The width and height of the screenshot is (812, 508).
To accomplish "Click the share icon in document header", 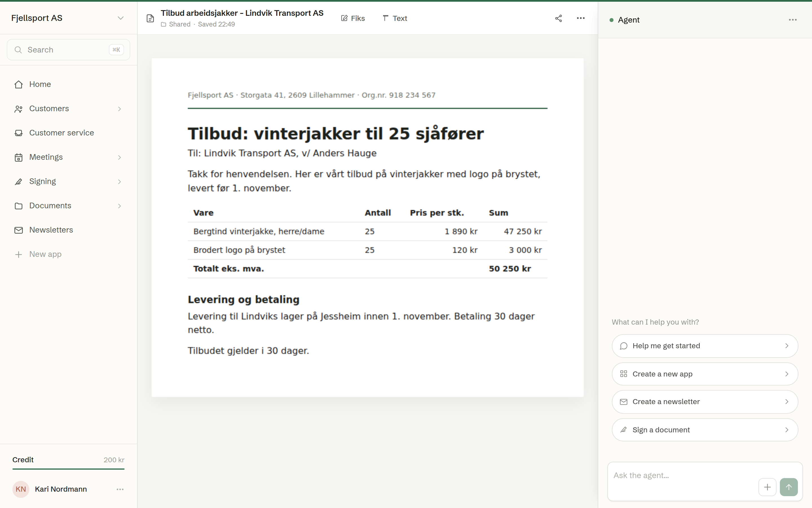I will pos(558,18).
